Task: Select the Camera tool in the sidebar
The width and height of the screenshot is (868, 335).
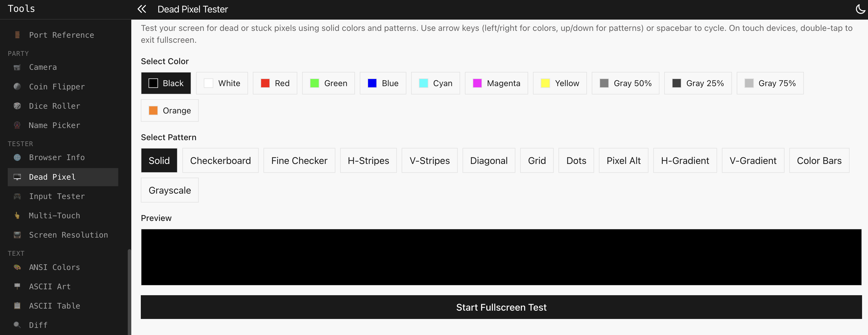Action: [x=42, y=67]
